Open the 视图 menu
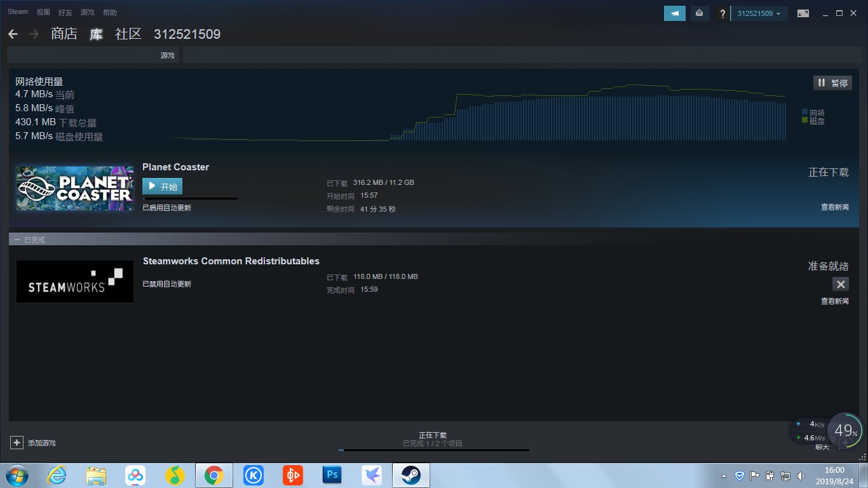The height and width of the screenshot is (488, 868). [43, 12]
